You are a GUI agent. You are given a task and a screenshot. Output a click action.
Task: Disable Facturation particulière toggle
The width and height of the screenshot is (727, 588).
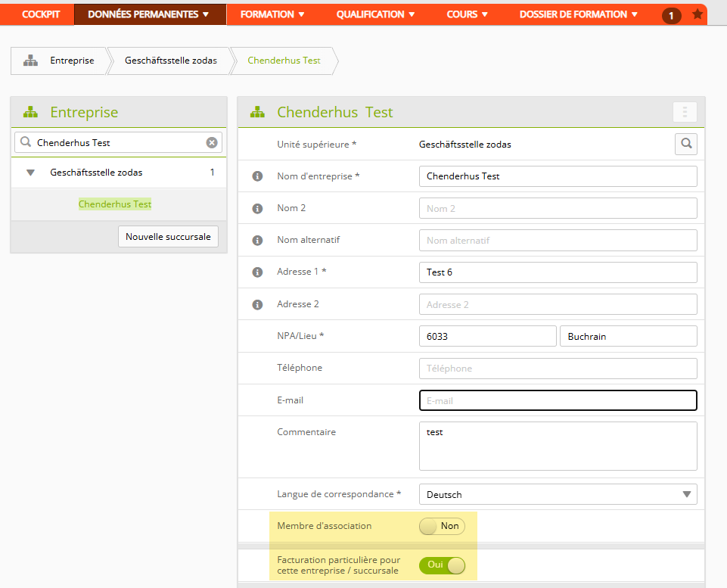pos(442,565)
